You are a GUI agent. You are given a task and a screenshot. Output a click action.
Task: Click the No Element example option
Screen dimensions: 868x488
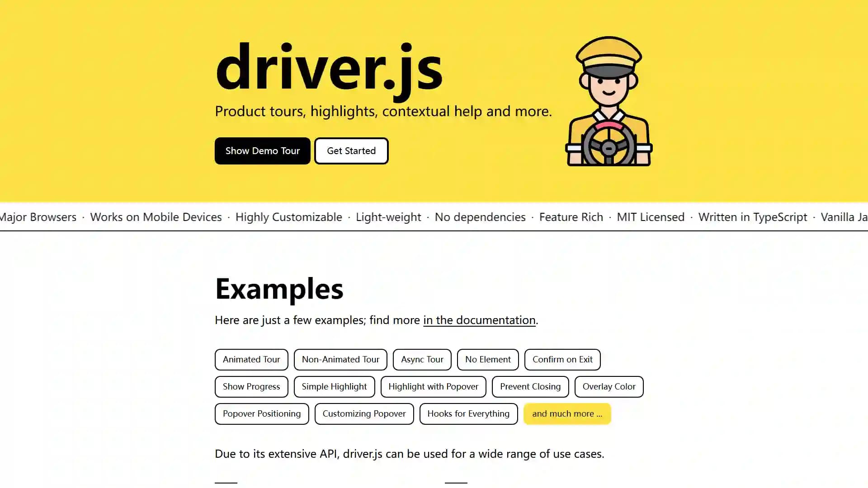click(x=488, y=359)
